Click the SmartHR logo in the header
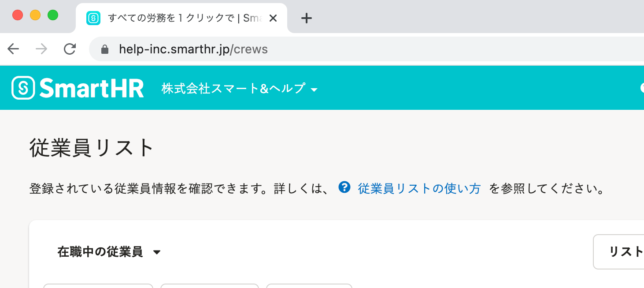644x288 pixels. [x=78, y=88]
